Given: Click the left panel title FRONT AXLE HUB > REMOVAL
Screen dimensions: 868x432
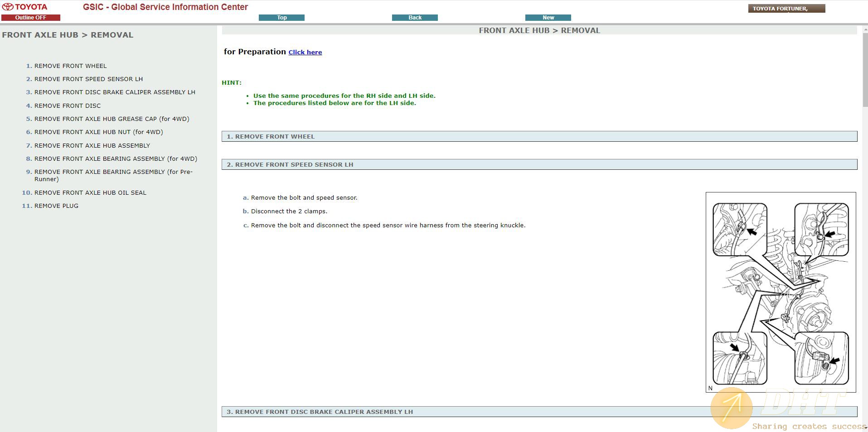Looking at the screenshot, I should pyautogui.click(x=68, y=35).
